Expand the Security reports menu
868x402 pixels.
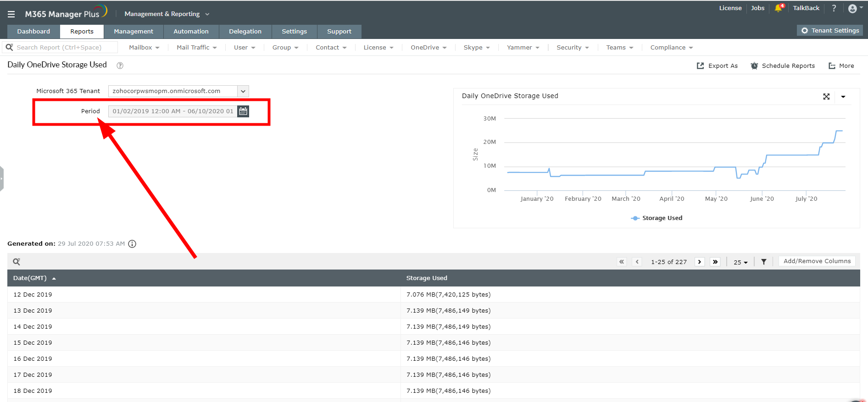tap(573, 47)
